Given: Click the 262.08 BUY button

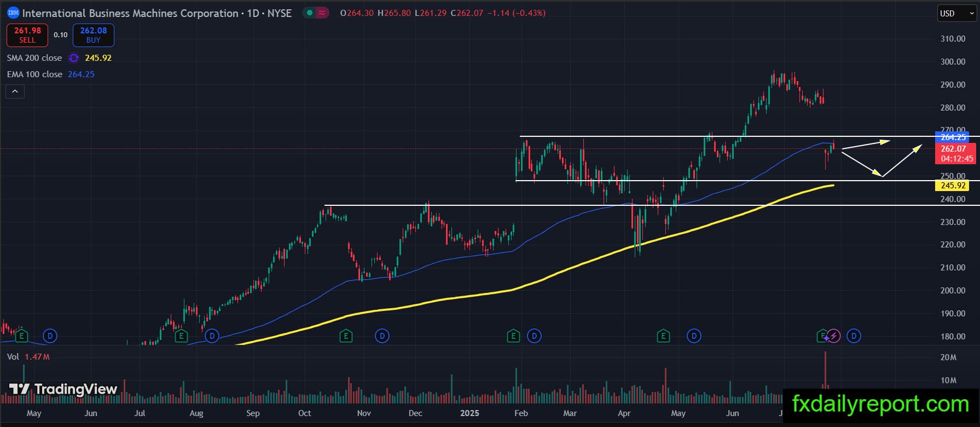Looking at the screenshot, I should (x=94, y=35).
